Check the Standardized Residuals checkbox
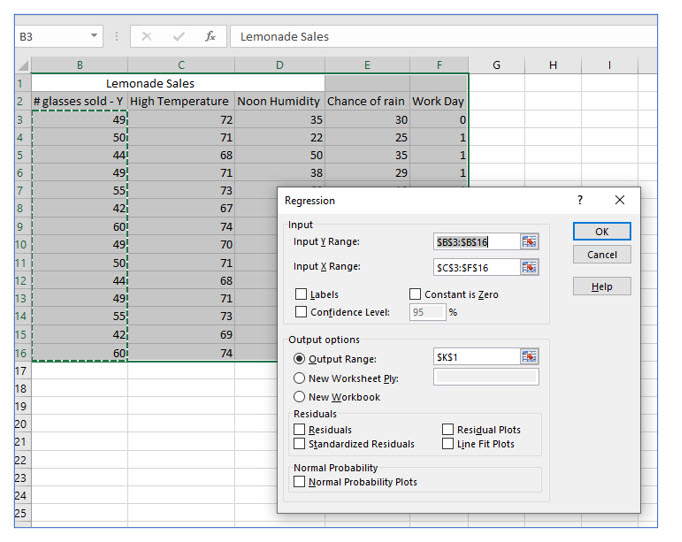The width and height of the screenshot is (682, 542). point(299,444)
